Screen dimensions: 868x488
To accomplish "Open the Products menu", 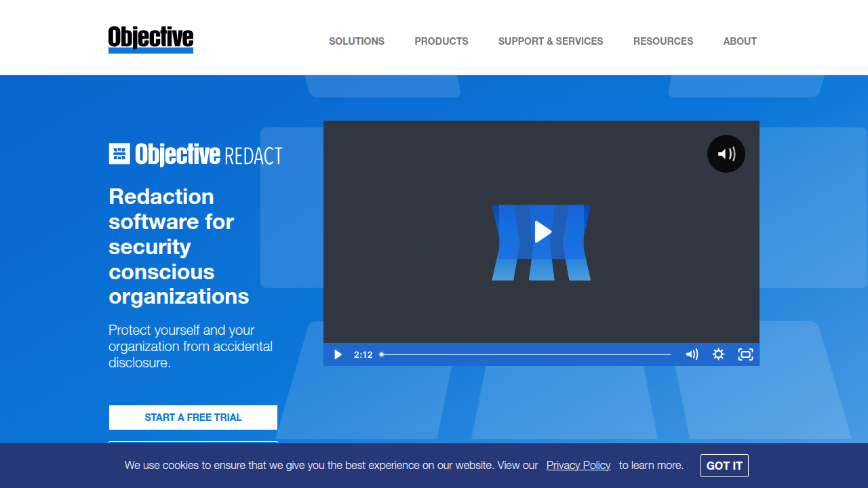I will pyautogui.click(x=441, y=41).
